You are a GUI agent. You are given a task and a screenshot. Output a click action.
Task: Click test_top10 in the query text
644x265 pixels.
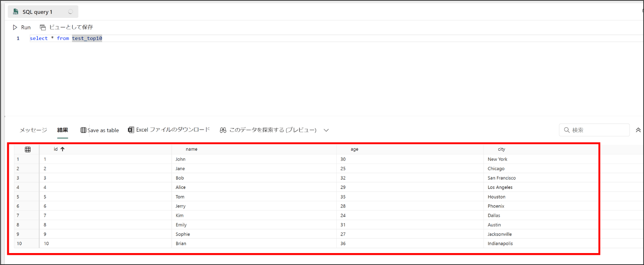87,39
